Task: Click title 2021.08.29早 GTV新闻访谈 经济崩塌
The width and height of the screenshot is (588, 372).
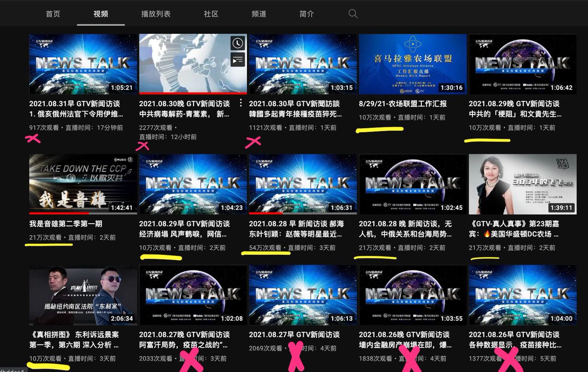Action: (184, 229)
